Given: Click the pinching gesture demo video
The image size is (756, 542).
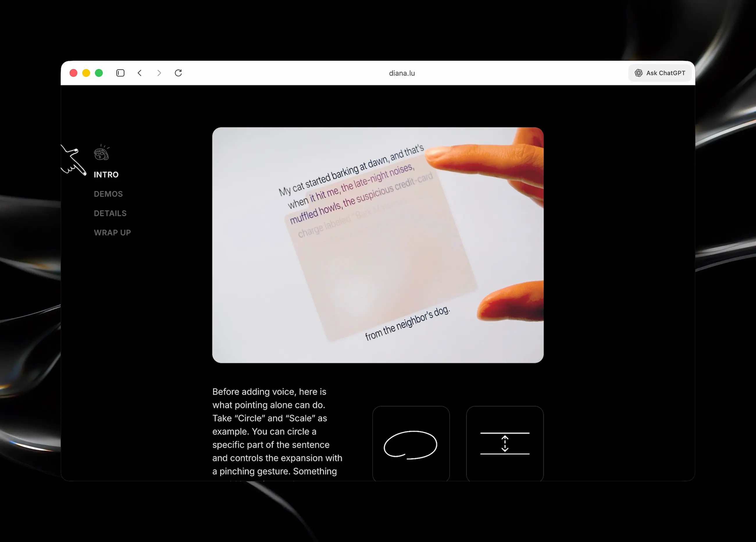Looking at the screenshot, I should click(378, 245).
